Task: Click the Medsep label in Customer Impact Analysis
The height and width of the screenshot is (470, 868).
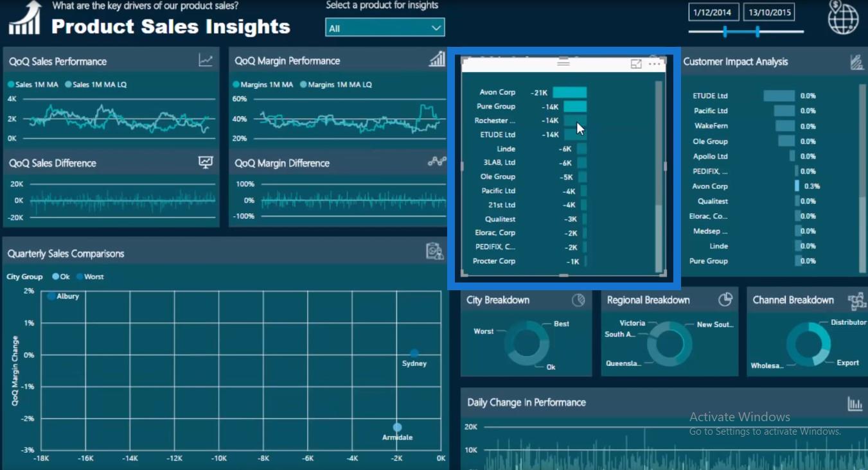Action: [710, 231]
